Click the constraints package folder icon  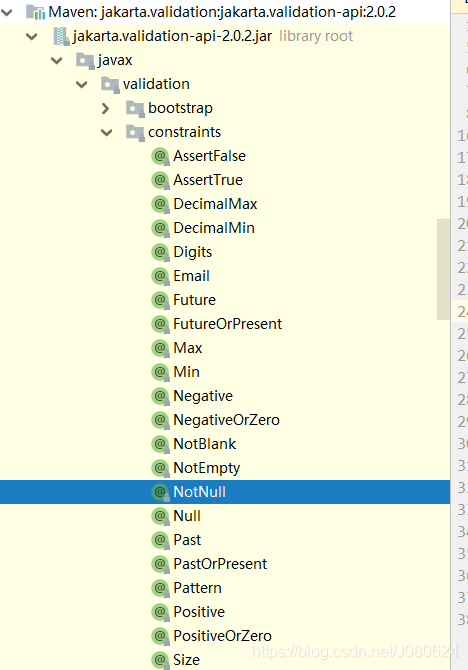(135, 132)
